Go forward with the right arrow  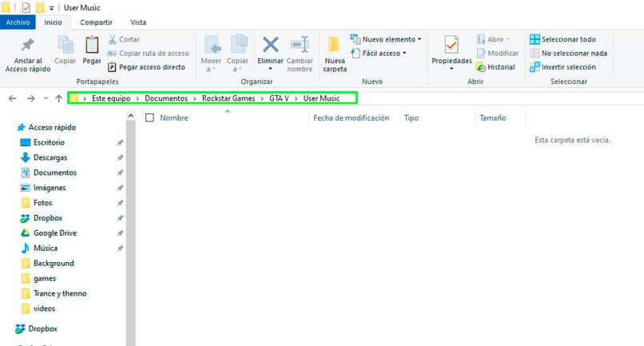pos(31,98)
